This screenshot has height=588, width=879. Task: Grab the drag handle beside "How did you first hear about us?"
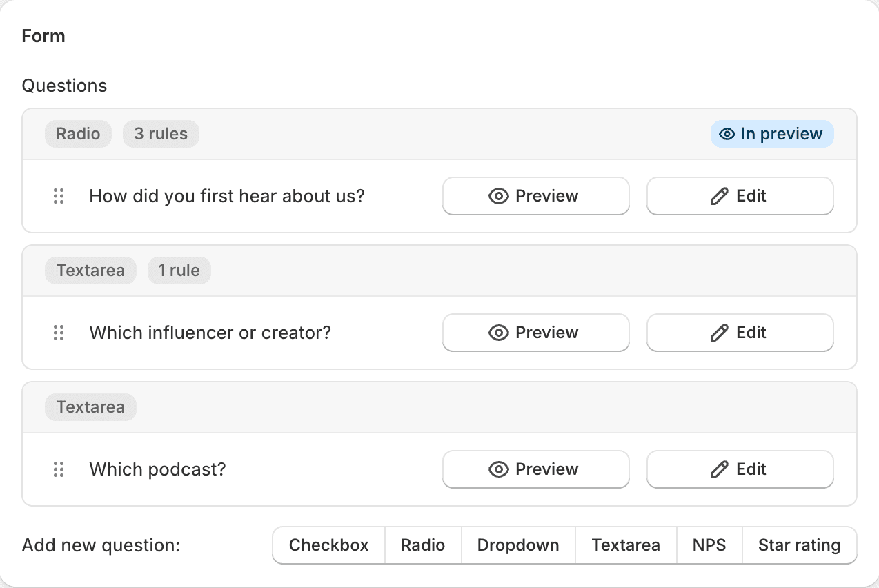(x=59, y=196)
